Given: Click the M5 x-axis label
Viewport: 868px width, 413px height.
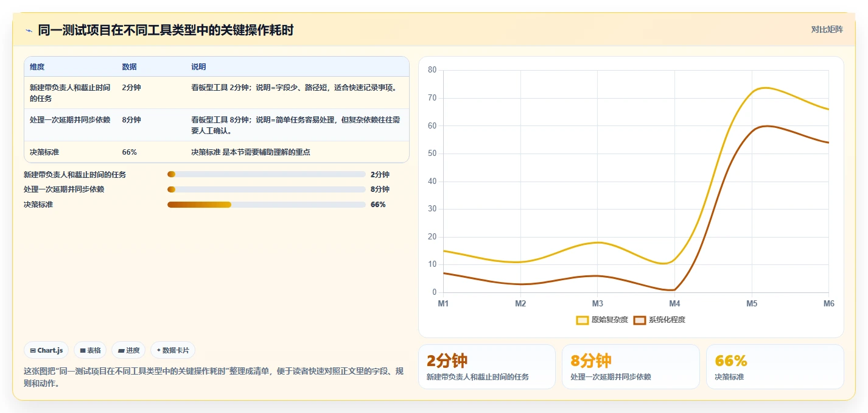Looking at the screenshot, I should click(x=752, y=303).
